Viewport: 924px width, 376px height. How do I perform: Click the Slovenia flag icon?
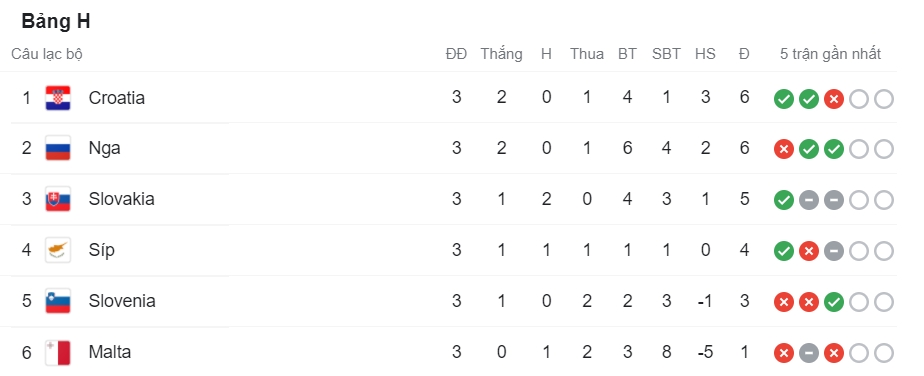[x=58, y=301]
